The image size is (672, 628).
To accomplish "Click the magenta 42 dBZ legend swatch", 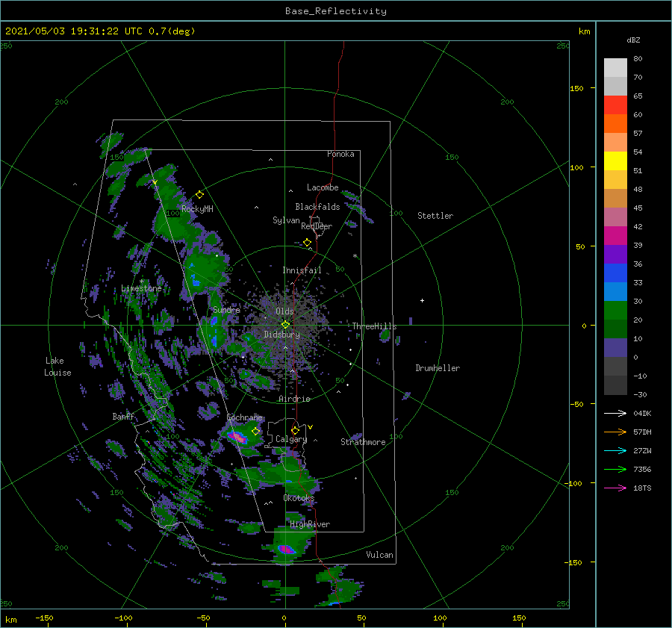I will [x=615, y=235].
